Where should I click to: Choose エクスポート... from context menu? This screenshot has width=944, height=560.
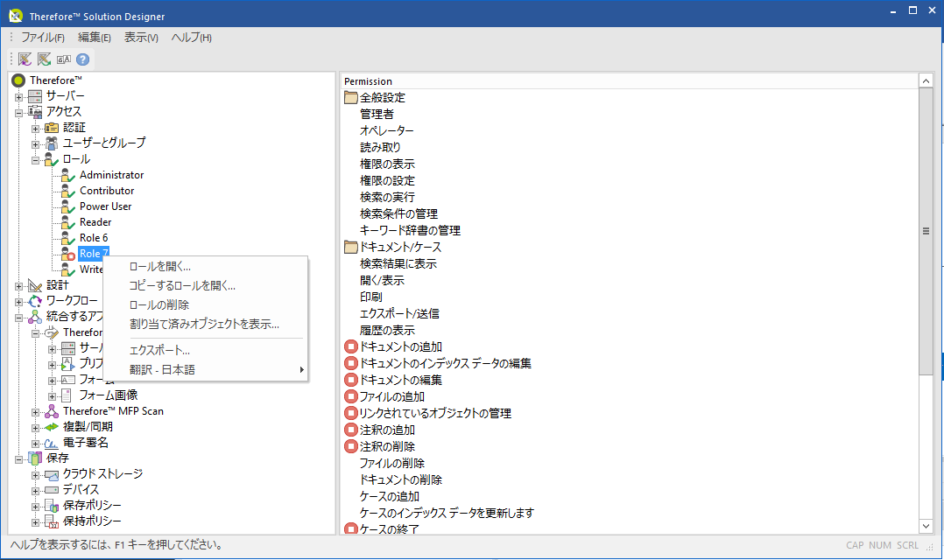(206, 350)
